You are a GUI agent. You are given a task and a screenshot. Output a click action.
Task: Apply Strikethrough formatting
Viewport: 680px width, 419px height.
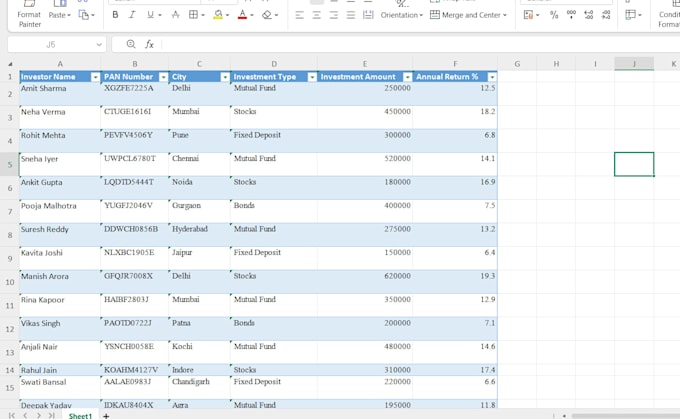click(x=175, y=15)
